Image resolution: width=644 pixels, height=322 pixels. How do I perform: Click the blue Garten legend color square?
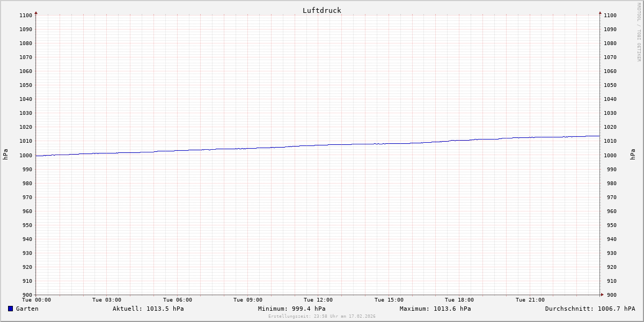click(x=10, y=309)
